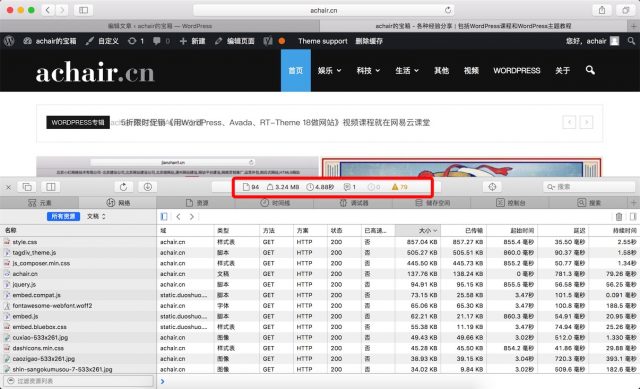
Task: Open 自定义 customize link
Action: tap(102, 41)
